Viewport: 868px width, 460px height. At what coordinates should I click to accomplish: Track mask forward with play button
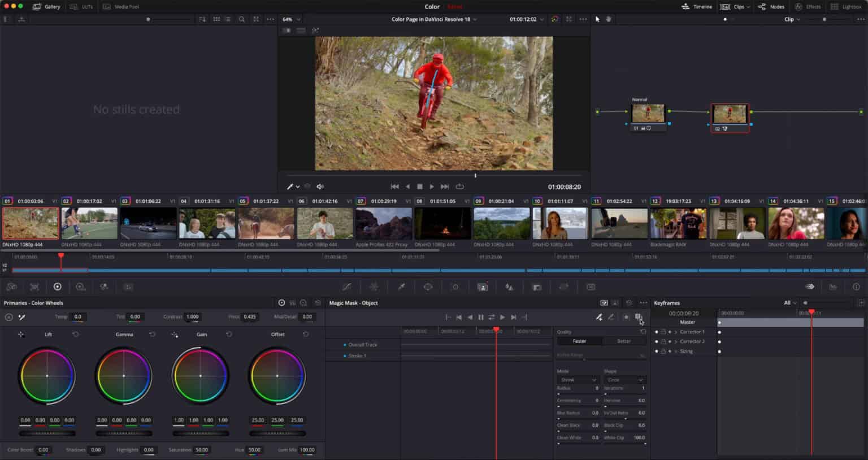tap(502, 318)
